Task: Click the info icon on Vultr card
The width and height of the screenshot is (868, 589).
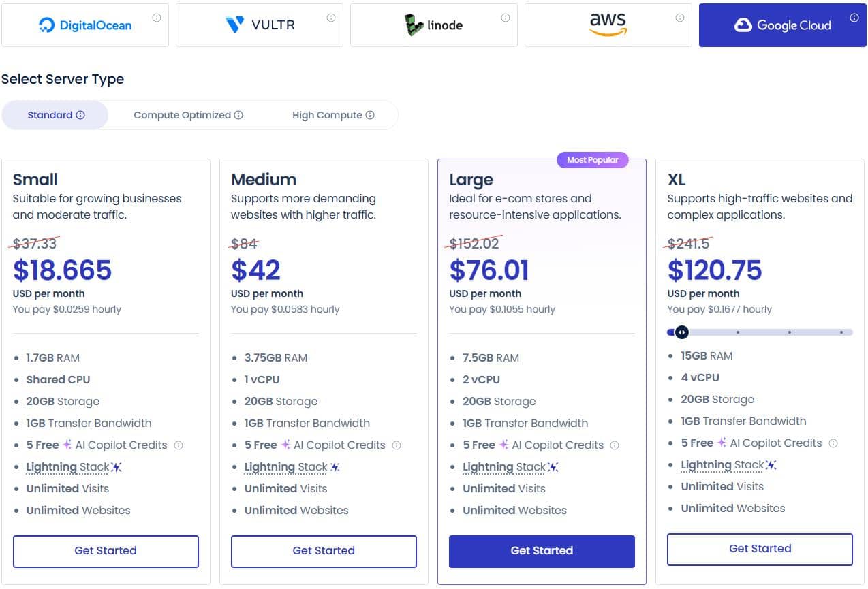Action: [x=331, y=18]
